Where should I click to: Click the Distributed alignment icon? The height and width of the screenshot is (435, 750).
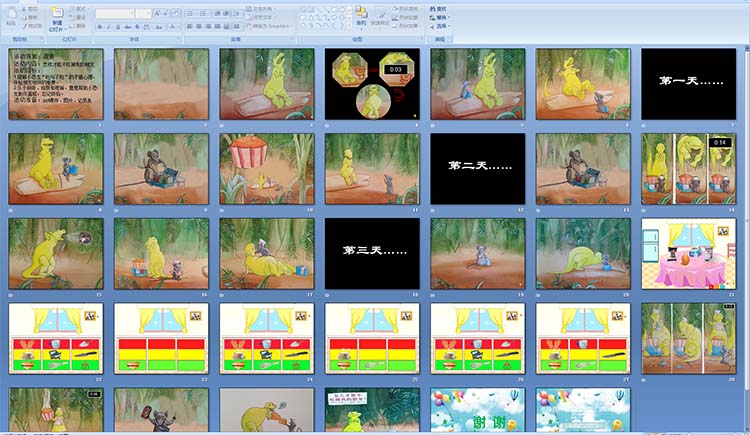point(226,27)
